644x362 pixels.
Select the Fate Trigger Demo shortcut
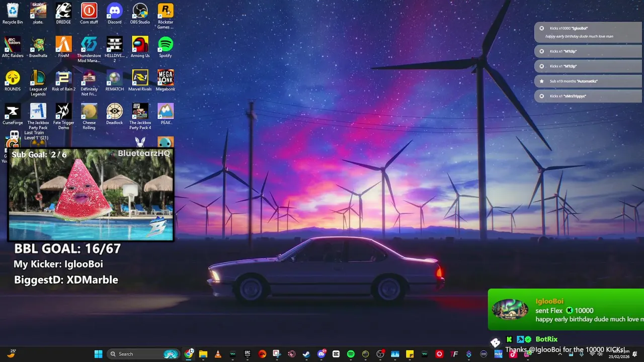[63, 117]
